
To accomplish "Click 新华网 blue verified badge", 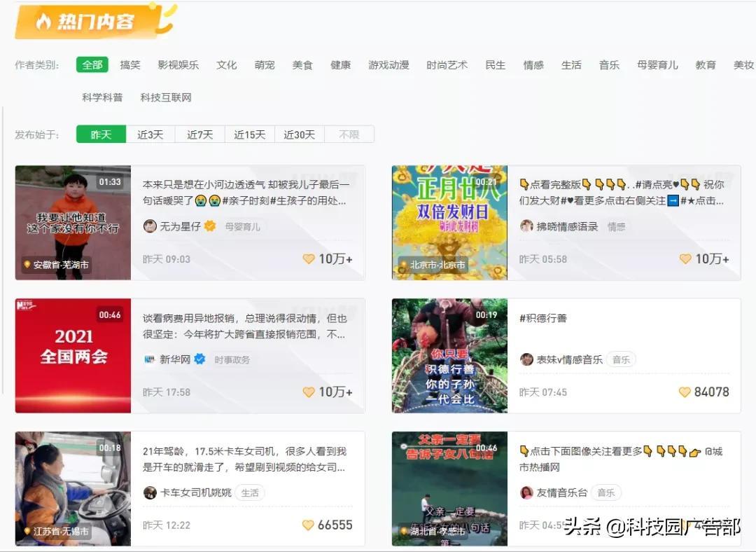I will coord(199,359).
